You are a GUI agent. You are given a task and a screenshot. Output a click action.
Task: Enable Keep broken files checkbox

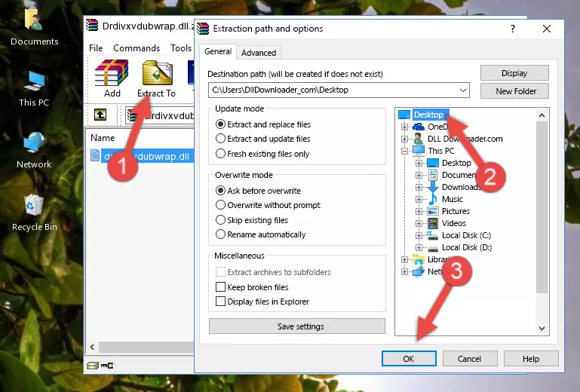click(220, 287)
